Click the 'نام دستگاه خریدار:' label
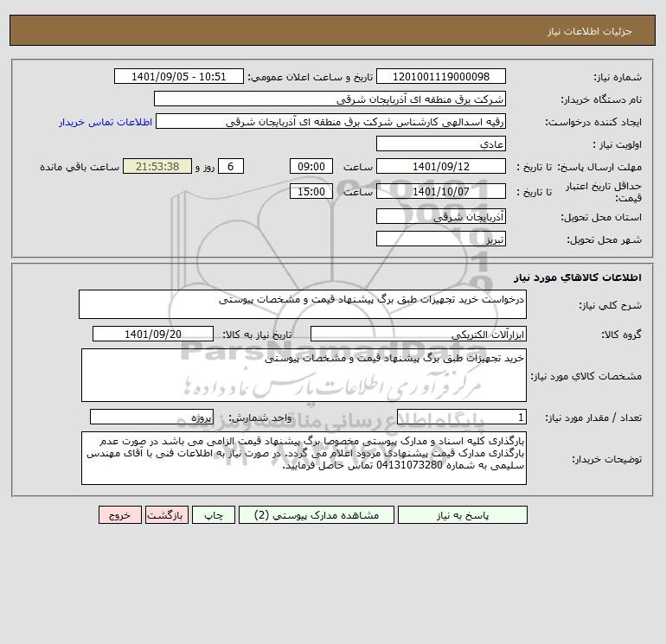The width and height of the screenshot is (666, 644). (601, 99)
